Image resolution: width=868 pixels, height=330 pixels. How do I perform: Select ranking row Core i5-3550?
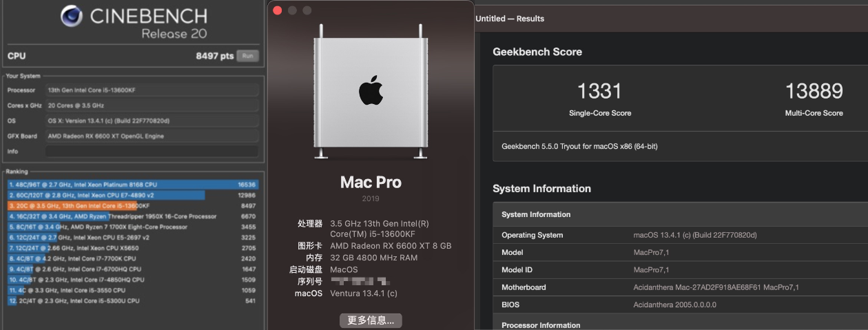(x=133, y=290)
